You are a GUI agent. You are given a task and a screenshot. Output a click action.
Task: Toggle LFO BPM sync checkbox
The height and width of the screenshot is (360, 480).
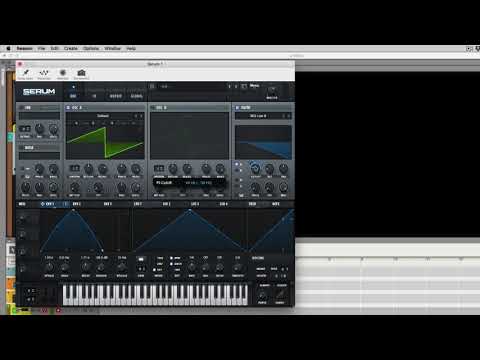coord(171,258)
